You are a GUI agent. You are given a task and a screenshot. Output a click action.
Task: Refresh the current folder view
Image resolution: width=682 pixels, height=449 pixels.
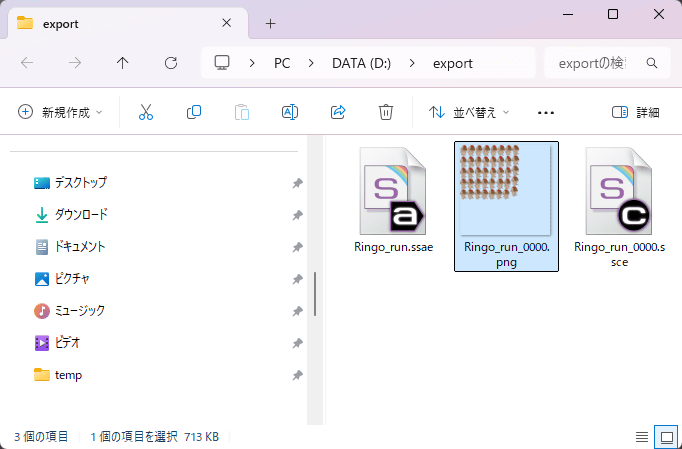[x=171, y=63]
